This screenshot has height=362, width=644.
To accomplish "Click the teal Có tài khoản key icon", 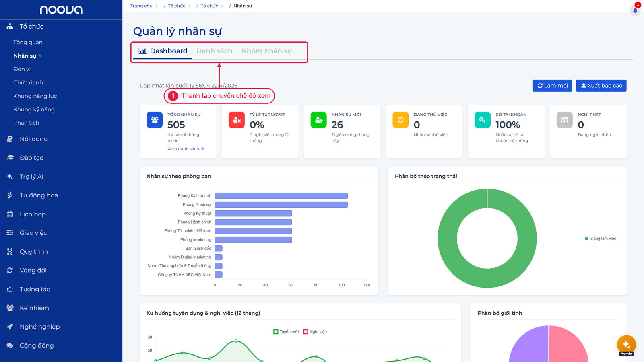I will click(483, 120).
